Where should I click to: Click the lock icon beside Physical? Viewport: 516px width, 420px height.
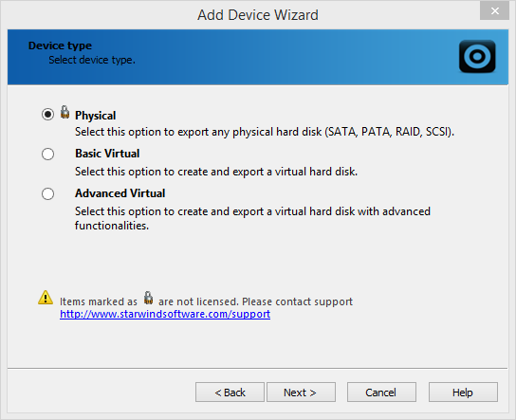64,112
